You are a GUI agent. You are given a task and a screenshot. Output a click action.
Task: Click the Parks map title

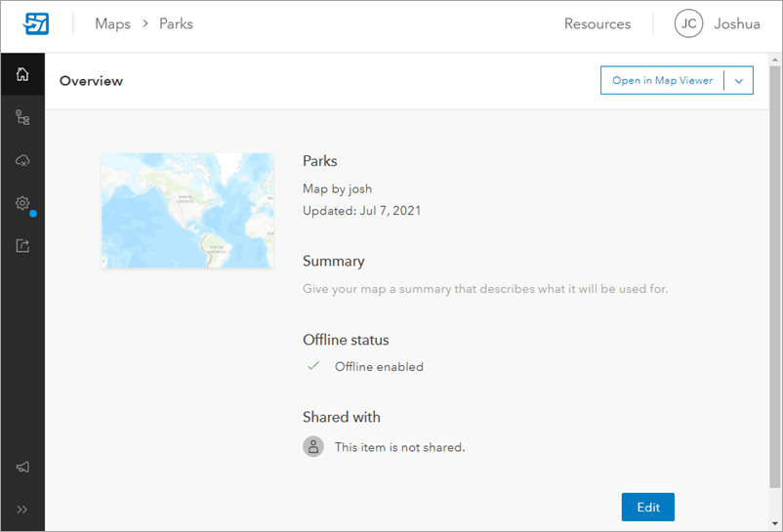tap(319, 161)
